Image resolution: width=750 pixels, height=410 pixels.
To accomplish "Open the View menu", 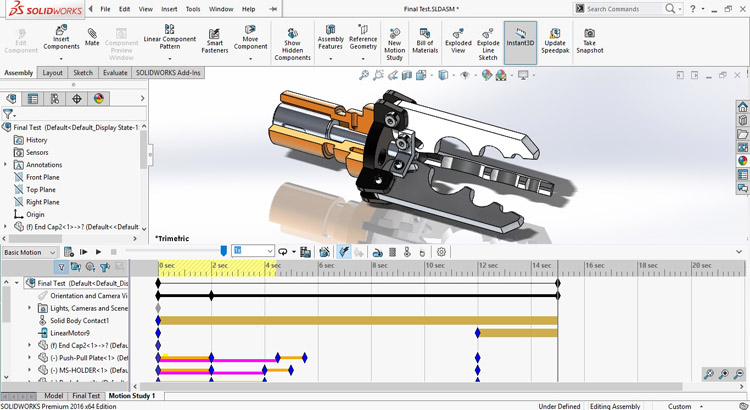I will [x=145, y=9].
